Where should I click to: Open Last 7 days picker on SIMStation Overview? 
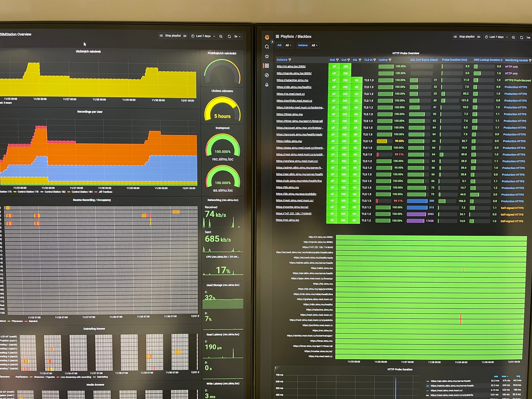coord(203,36)
